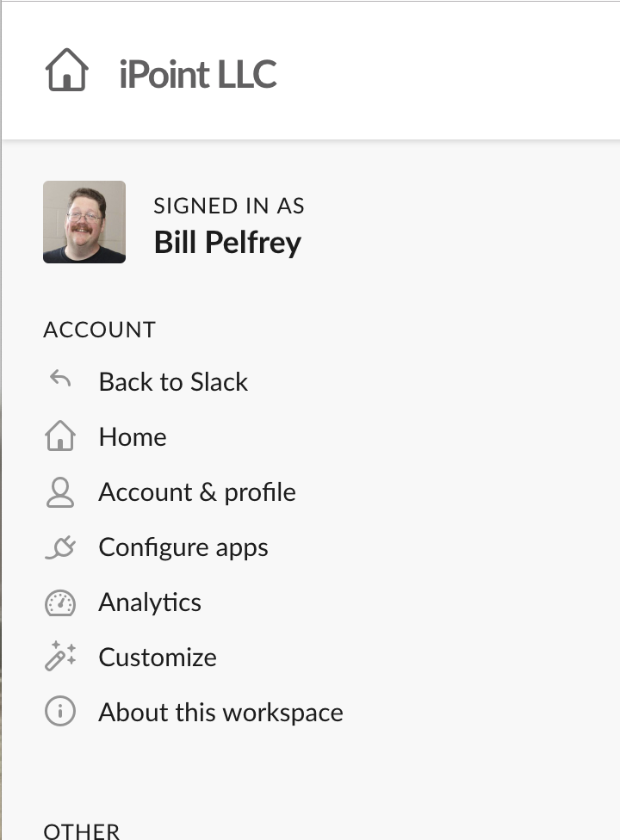
Task: Open the Analytics page
Action: [149, 602]
